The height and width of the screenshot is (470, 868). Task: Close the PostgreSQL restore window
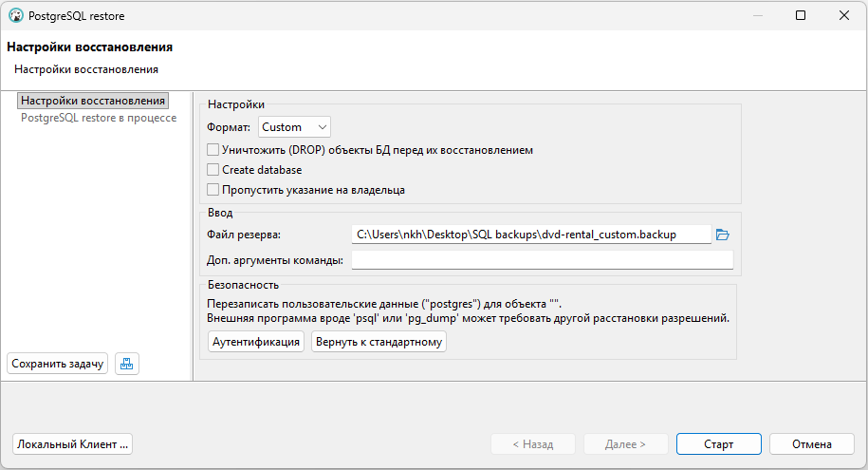point(844,15)
